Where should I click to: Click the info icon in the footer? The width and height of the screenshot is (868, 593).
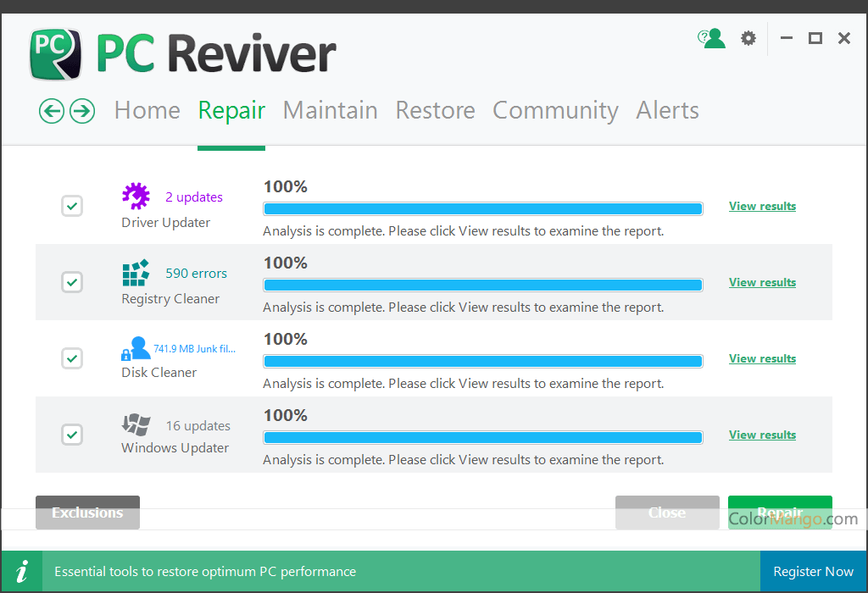21,572
